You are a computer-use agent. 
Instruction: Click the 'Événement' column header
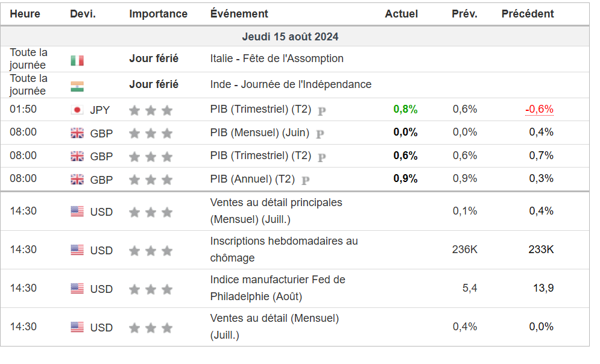point(239,13)
